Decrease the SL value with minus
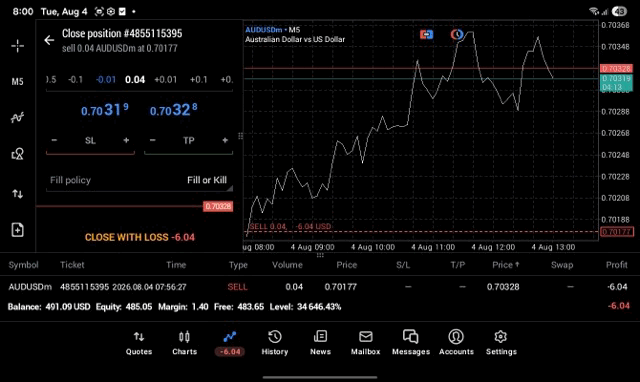The width and height of the screenshot is (640, 382). [54, 140]
